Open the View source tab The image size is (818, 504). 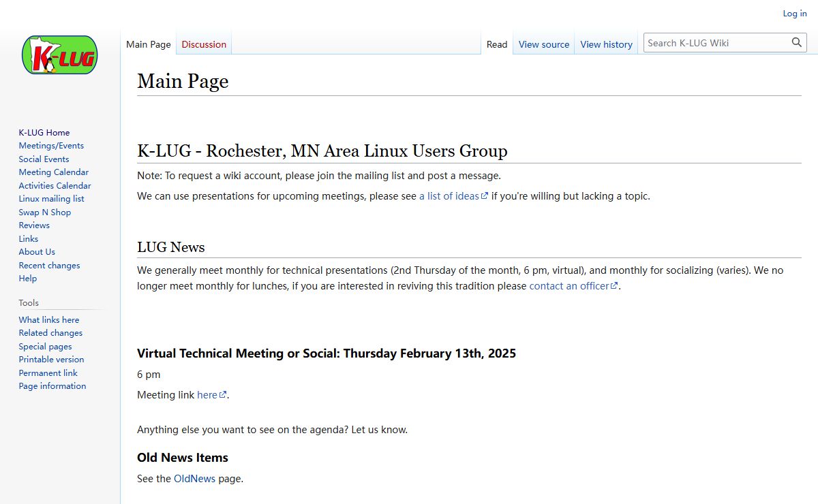(x=544, y=44)
